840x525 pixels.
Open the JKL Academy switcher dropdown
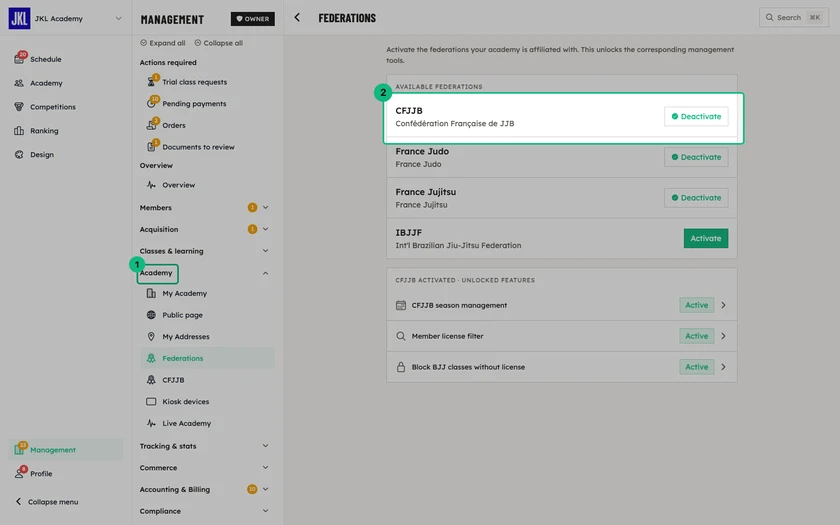pos(118,18)
